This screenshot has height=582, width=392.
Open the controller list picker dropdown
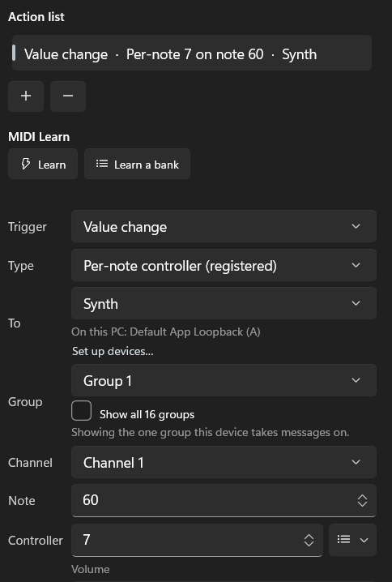[352, 540]
